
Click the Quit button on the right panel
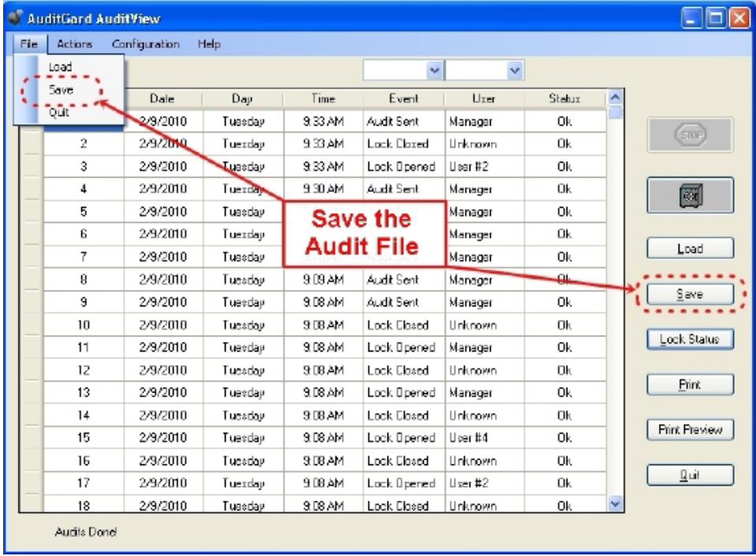[690, 475]
